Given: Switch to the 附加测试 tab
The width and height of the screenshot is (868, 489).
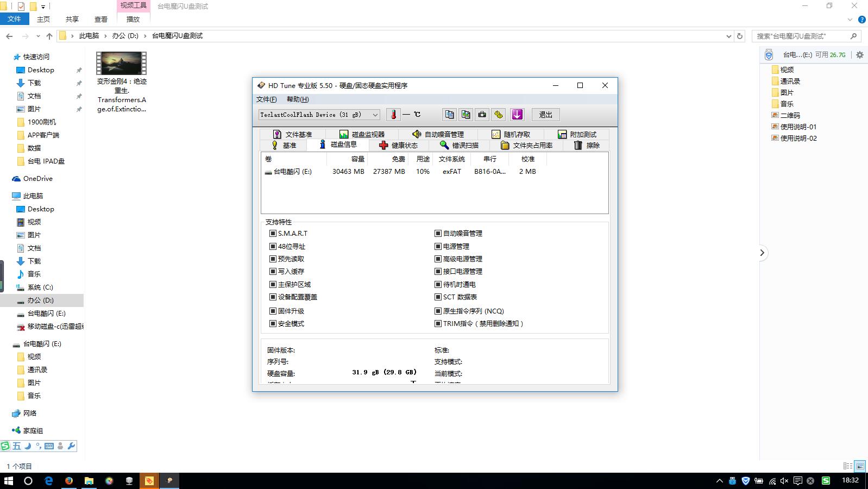Looking at the screenshot, I should click(x=577, y=134).
